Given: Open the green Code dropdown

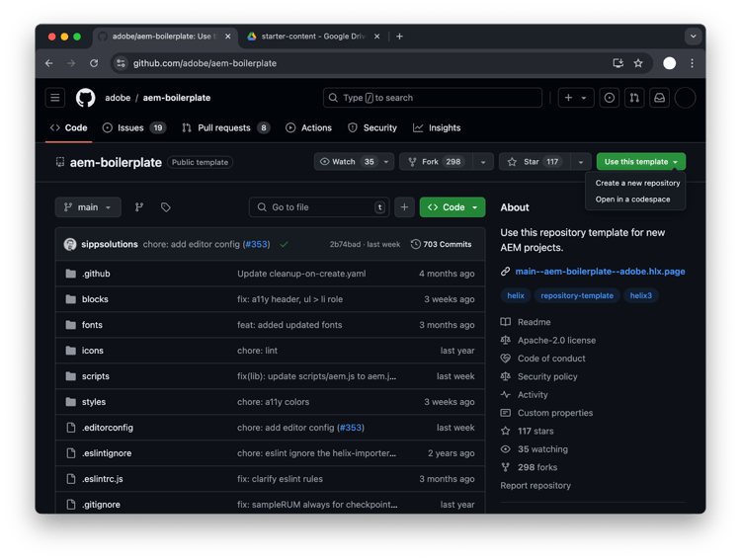Looking at the screenshot, I should coord(453,207).
